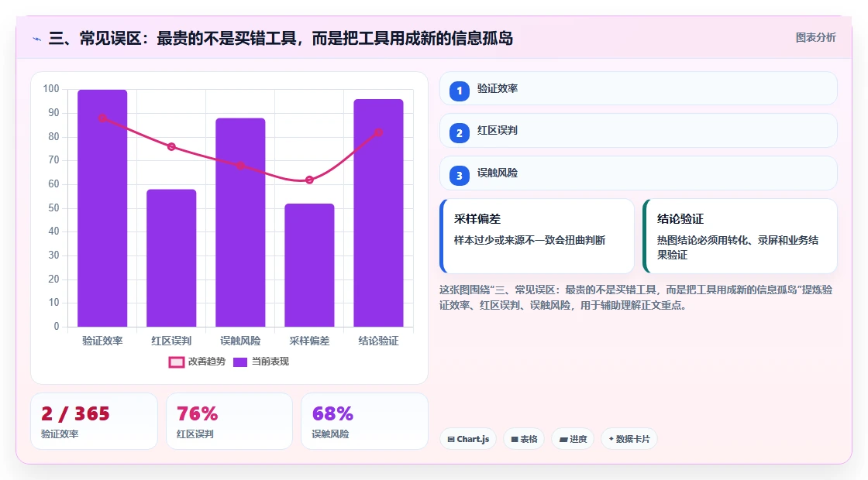Click the 误触风险 purple bar in chart
This screenshot has height=480, width=868.
240,222
